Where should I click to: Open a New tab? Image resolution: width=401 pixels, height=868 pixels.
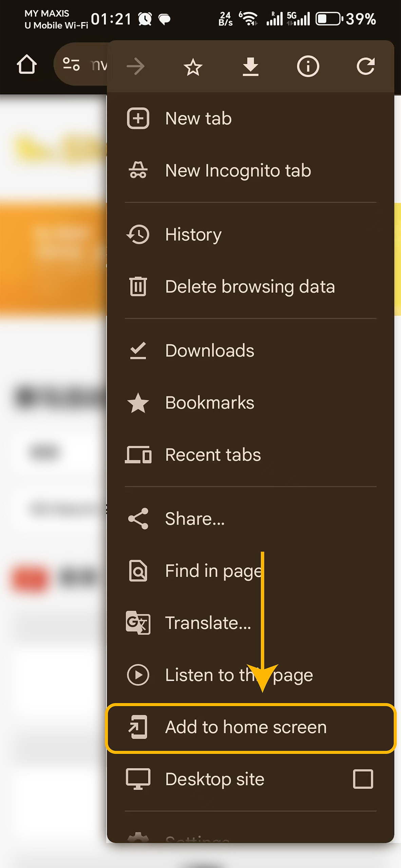(x=198, y=118)
